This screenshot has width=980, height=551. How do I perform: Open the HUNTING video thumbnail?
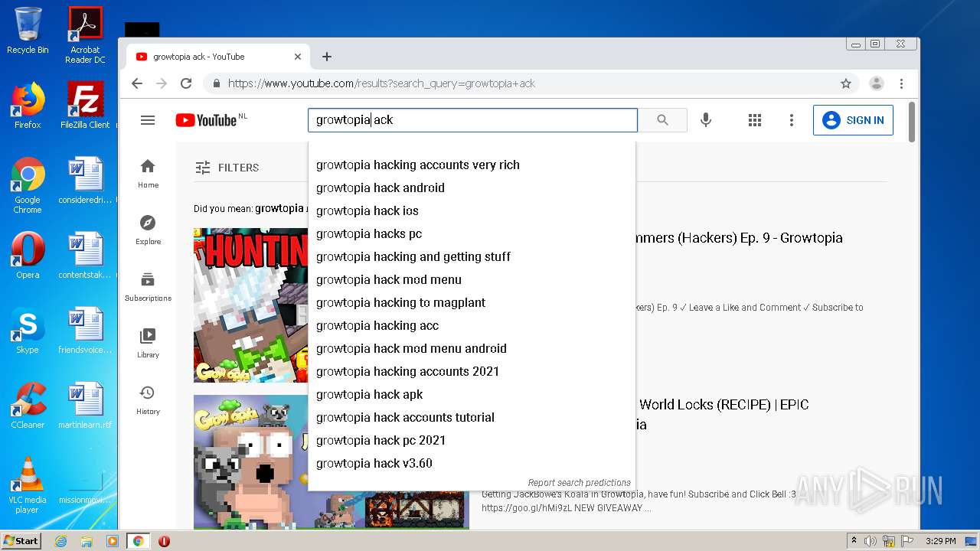(x=251, y=305)
